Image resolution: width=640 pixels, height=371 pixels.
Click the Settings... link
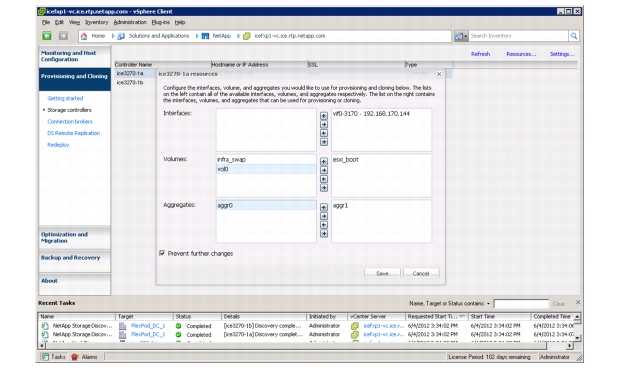(562, 54)
